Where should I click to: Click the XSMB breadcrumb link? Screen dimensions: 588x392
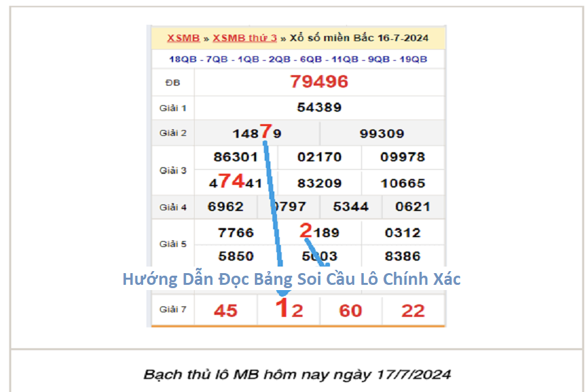pos(183,38)
